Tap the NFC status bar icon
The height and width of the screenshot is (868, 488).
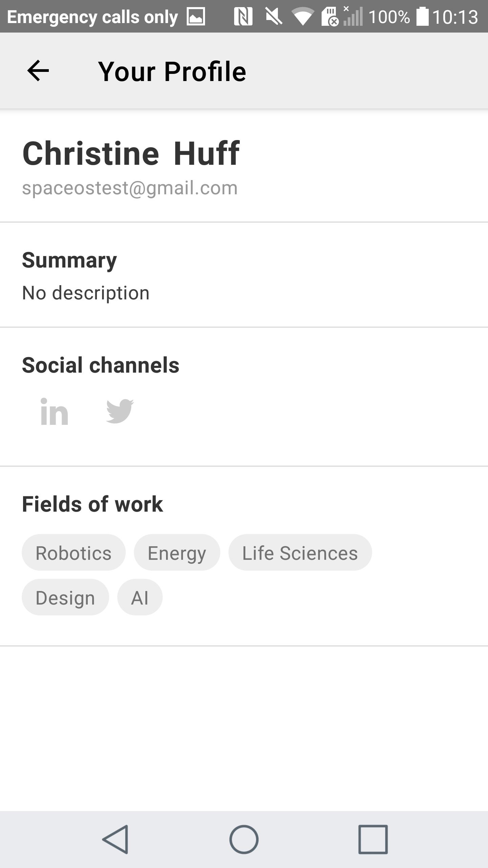point(243,17)
